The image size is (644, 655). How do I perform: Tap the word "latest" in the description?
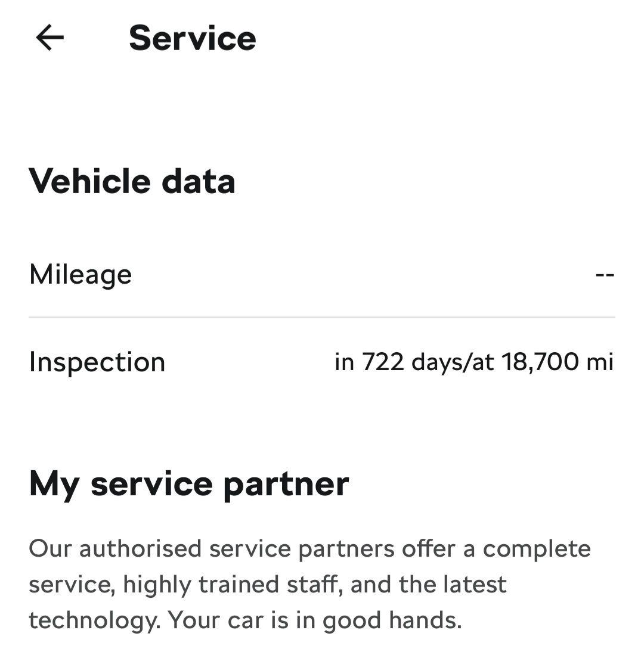click(x=475, y=584)
